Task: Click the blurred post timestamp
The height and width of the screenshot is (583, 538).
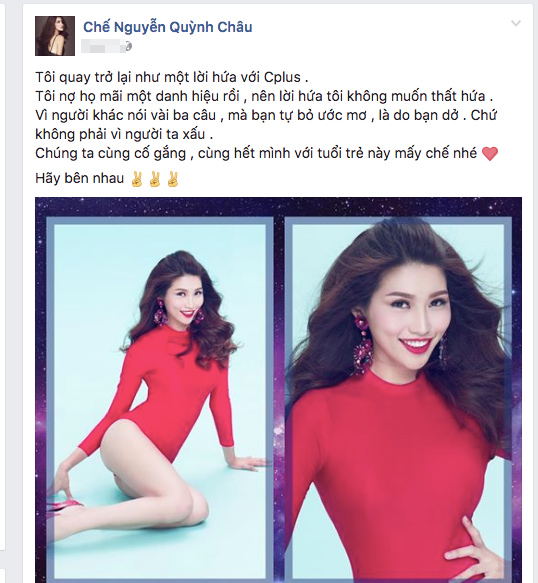Action: coord(103,47)
